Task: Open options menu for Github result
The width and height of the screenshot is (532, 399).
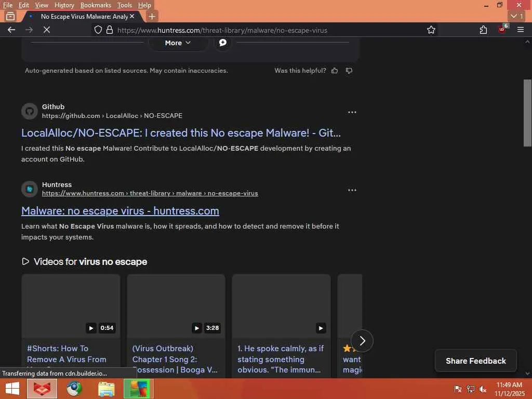Action: point(352,112)
